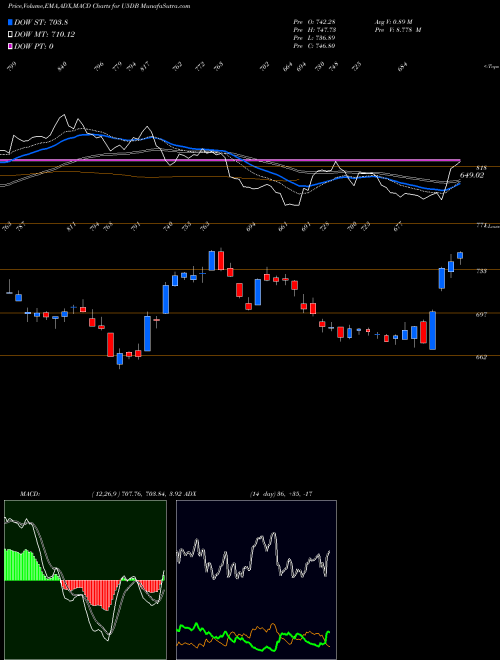The image size is (500, 660).
Task: Select the DOW ST: 703.8 label
Action: (x=41, y=23)
